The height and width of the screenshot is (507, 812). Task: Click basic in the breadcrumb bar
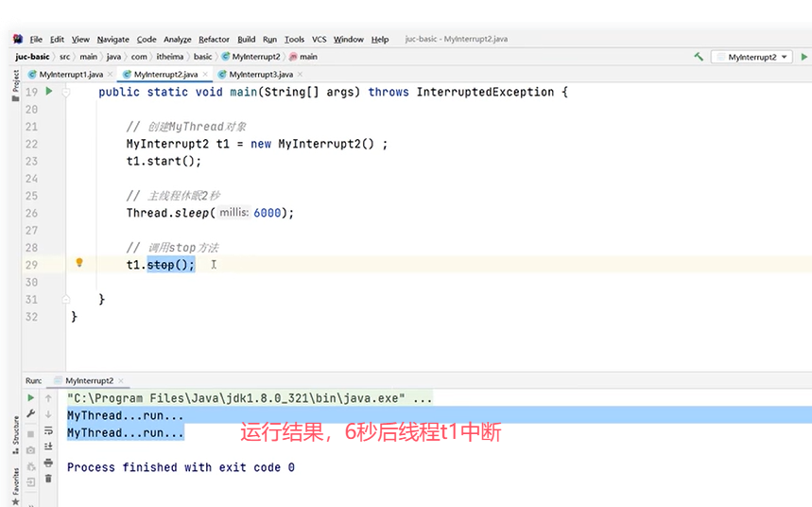coord(203,57)
